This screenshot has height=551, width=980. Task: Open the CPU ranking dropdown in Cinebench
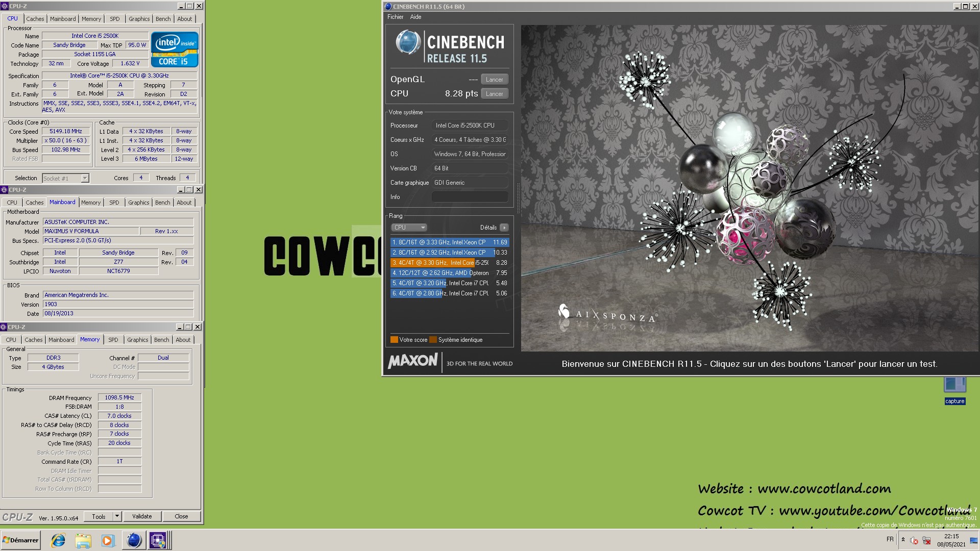point(409,228)
